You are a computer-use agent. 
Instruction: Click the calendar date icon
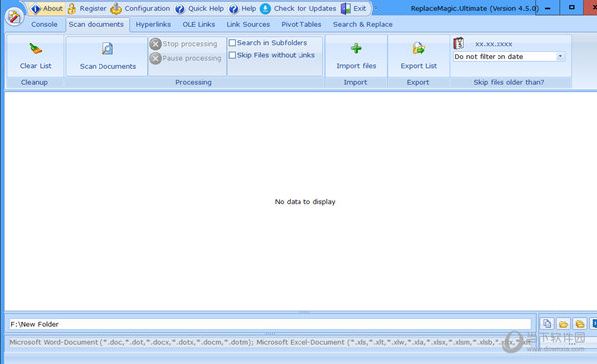pyautogui.click(x=459, y=43)
